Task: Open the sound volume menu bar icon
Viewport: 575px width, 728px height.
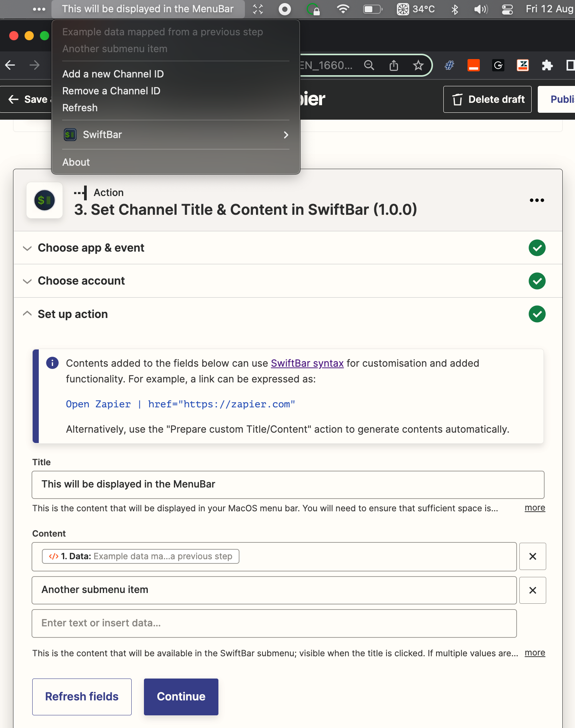Action: point(481,9)
